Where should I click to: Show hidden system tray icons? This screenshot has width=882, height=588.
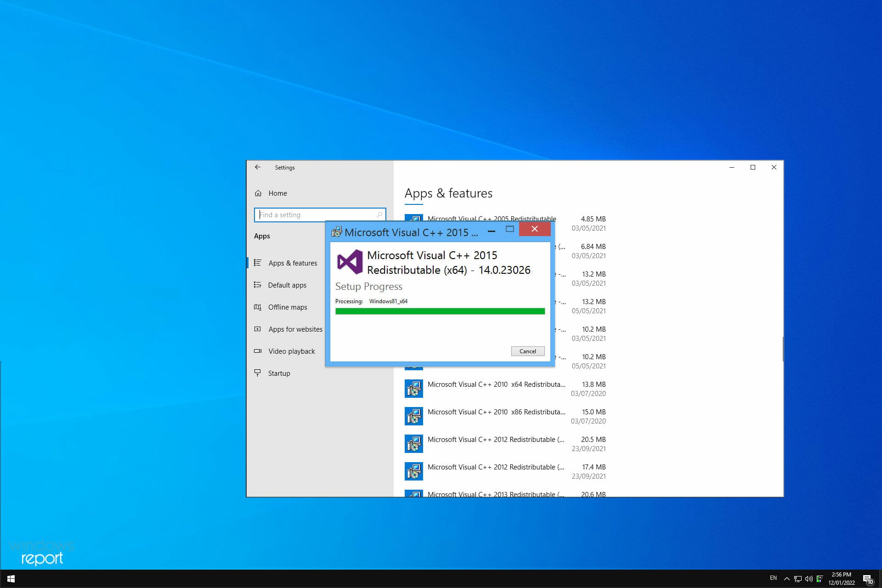coord(786,579)
